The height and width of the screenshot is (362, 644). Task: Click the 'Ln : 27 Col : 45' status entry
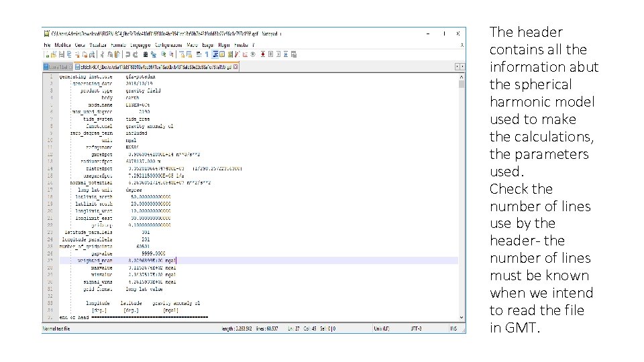[303, 328]
